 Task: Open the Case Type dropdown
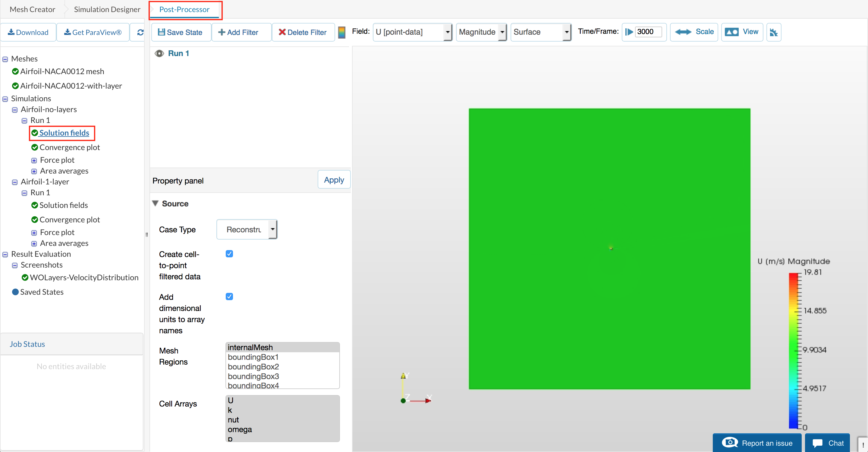tap(247, 230)
